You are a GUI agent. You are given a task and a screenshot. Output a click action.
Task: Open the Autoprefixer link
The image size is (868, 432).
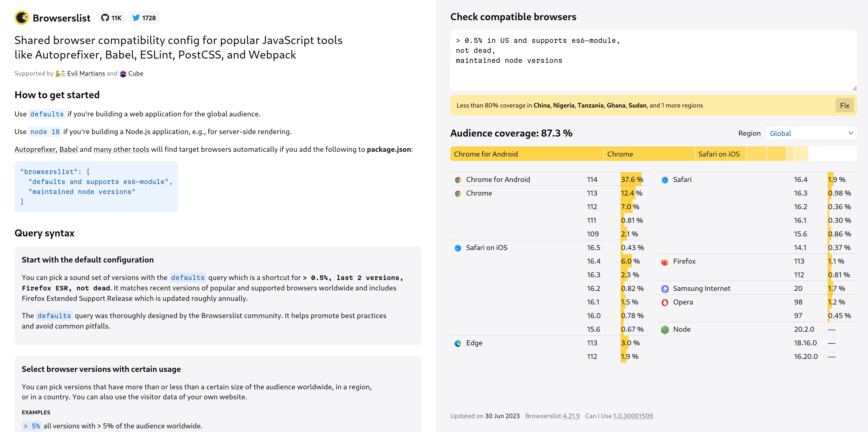(x=35, y=149)
